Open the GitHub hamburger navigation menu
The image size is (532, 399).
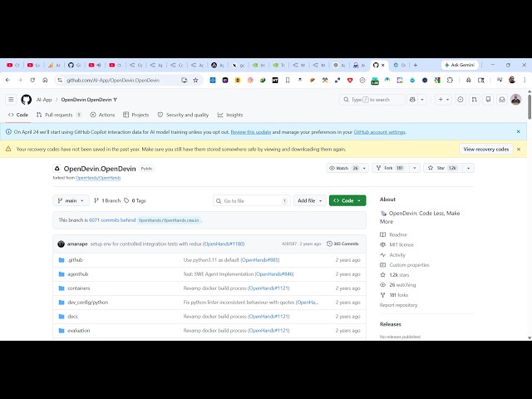(11, 100)
